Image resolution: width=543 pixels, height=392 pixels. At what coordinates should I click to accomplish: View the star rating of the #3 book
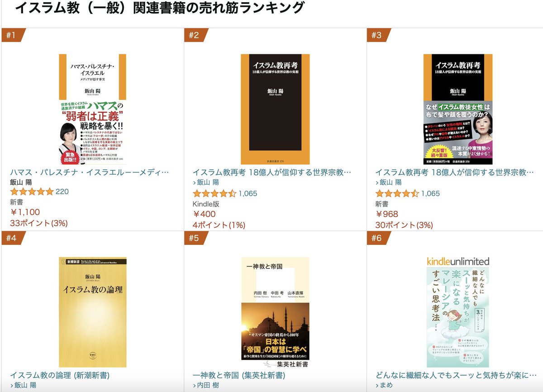pos(397,194)
